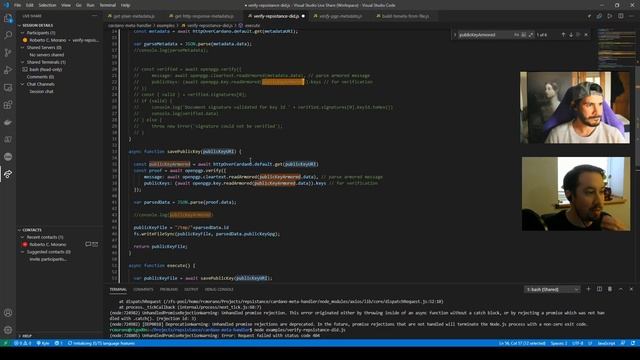The width and height of the screenshot is (640, 360).
Task: Kill the terminal with trash icon
Action: 610,289
